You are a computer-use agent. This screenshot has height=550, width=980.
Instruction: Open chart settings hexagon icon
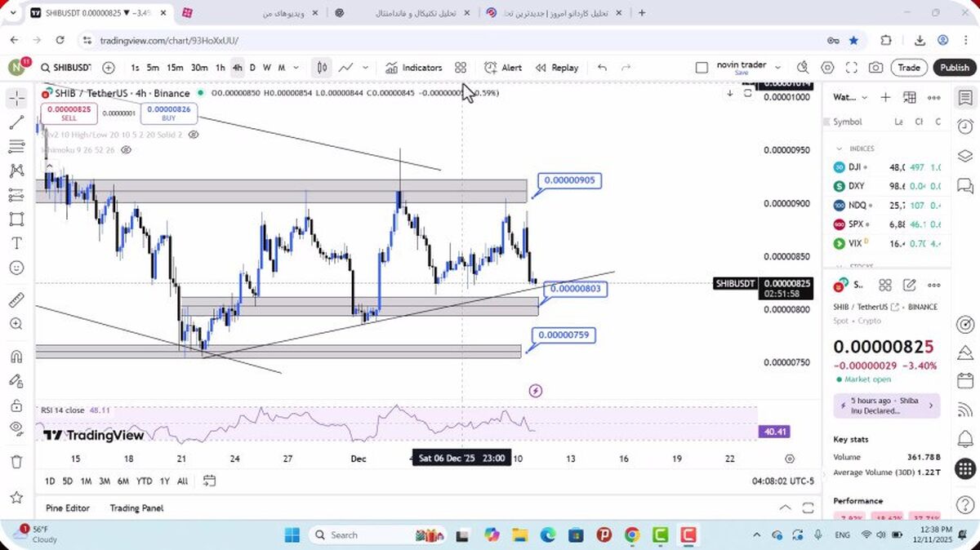(827, 68)
